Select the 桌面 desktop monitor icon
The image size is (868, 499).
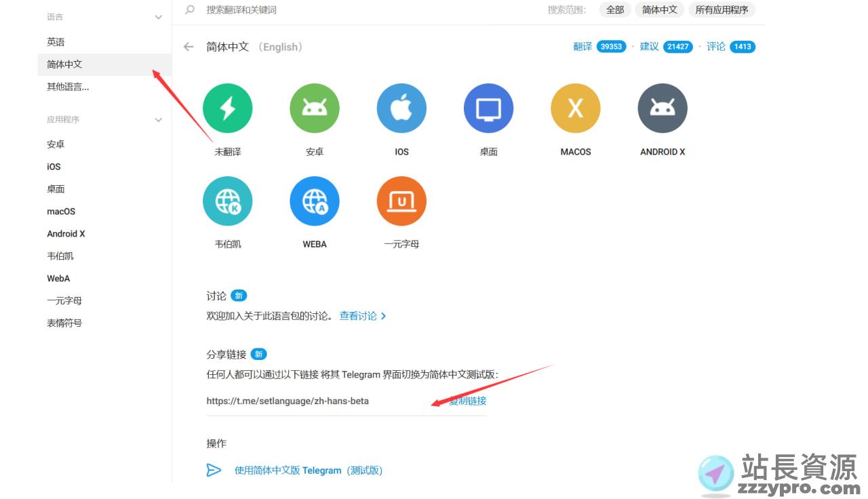pyautogui.click(x=488, y=108)
